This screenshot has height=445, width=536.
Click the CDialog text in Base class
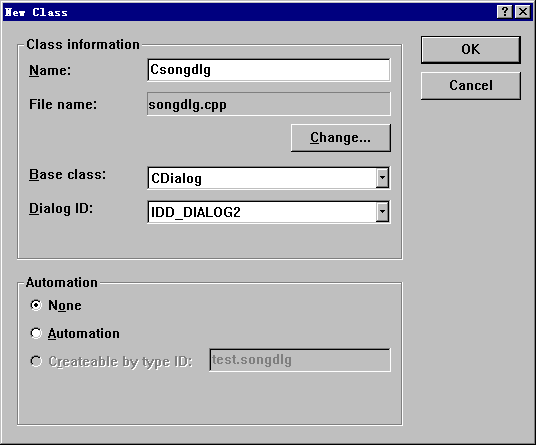pos(176,178)
